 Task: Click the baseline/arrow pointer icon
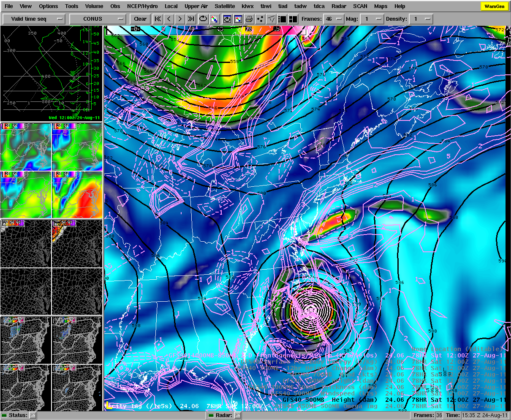(271, 19)
